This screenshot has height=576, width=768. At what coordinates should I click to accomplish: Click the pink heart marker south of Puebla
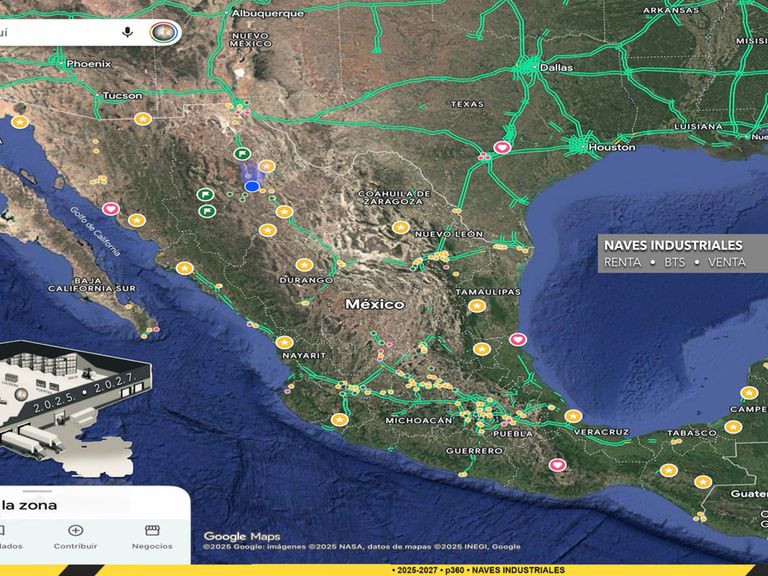pos(557,465)
